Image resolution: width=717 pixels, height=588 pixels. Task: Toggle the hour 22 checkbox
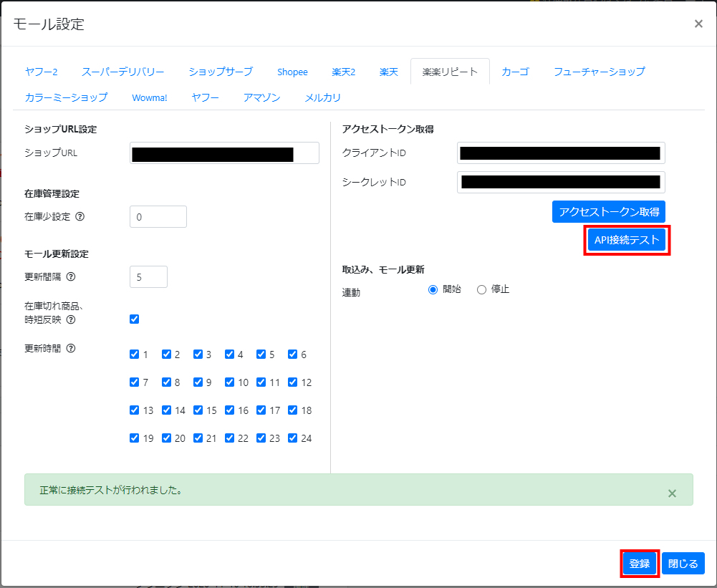(x=229, y=438)
